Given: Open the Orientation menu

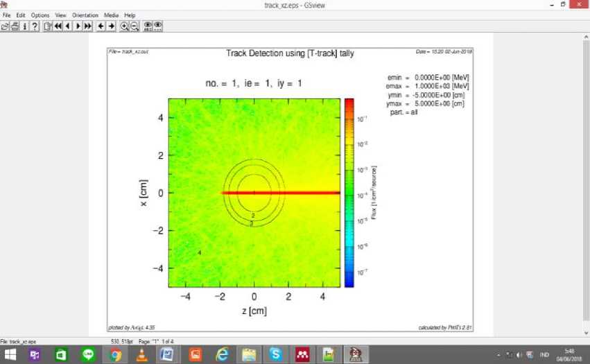Looking at the screenshot, I should pos(85,15).
